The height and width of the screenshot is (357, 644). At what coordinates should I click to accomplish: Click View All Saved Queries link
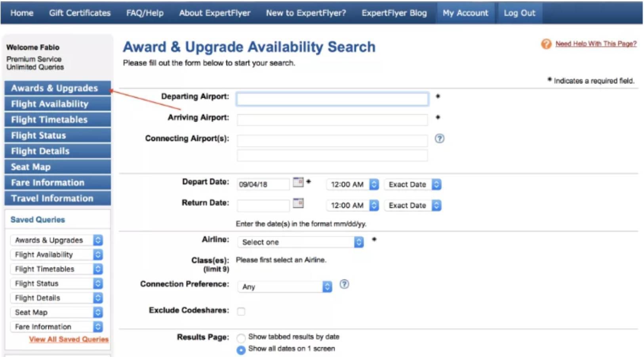point(69,339)
